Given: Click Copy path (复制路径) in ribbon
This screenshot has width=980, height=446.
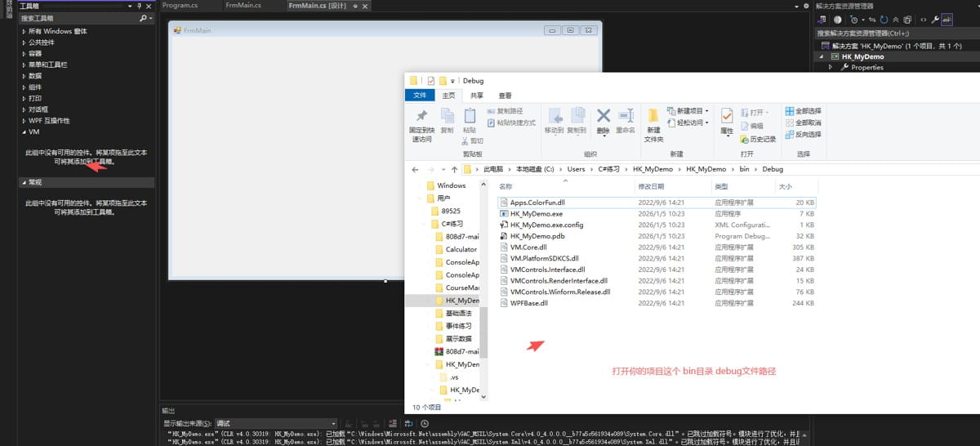Looking at the screenshot, I should (505, 111).
